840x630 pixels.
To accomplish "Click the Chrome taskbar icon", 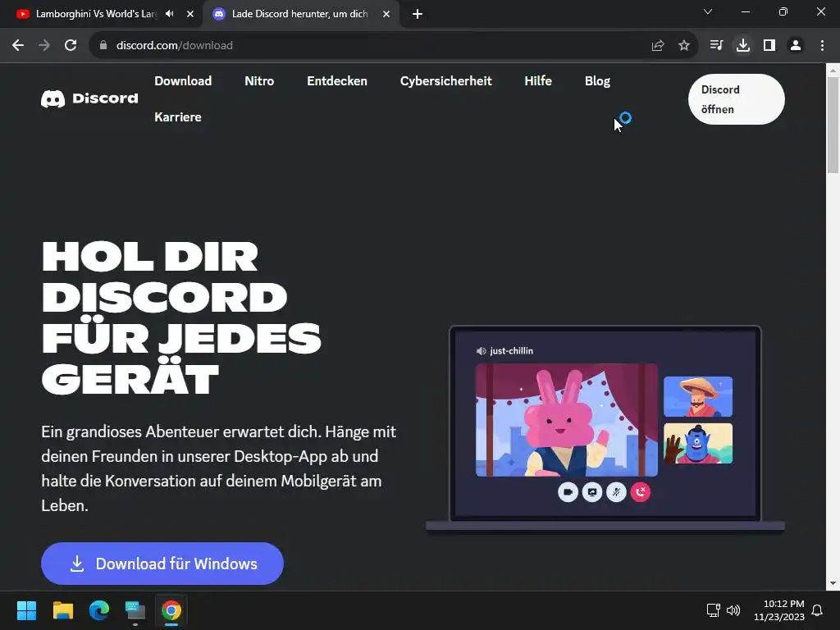I will pyautogui.click(x=171, y=610).
